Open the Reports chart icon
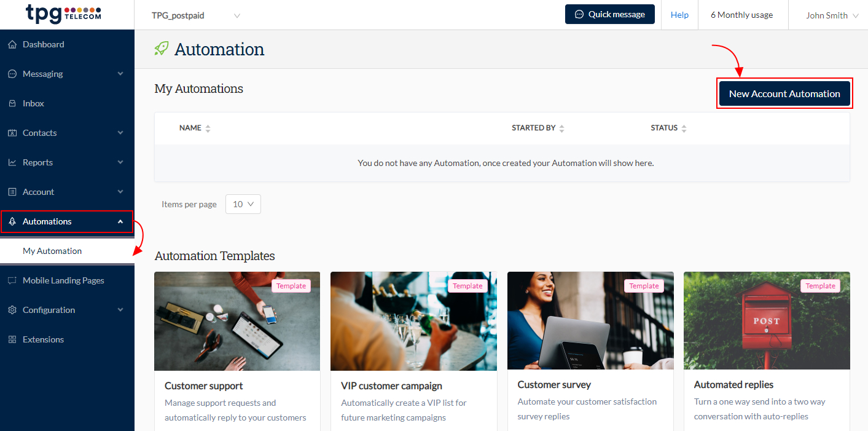The image size is (868, 431). [x=12, y=162]
